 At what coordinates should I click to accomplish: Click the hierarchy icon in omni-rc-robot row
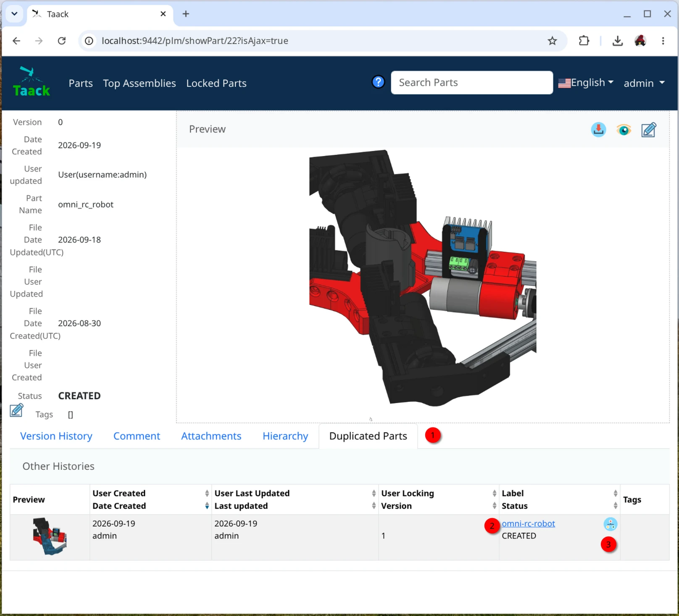(610, 524)
